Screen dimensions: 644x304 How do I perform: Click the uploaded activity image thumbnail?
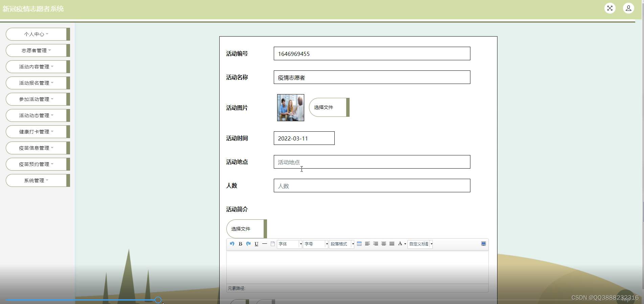click(291, 108)
